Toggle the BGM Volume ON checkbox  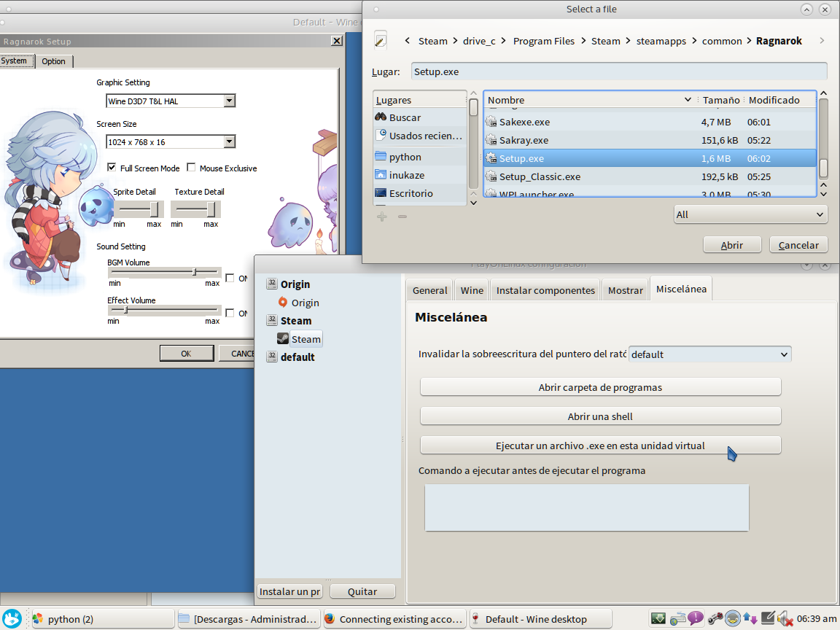click(230, 278)
